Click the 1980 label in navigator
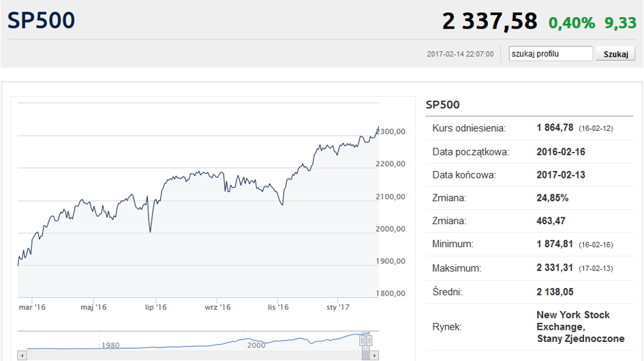This screenshot has height=361, width=644. pyautogui.click(x=110, y=345)
